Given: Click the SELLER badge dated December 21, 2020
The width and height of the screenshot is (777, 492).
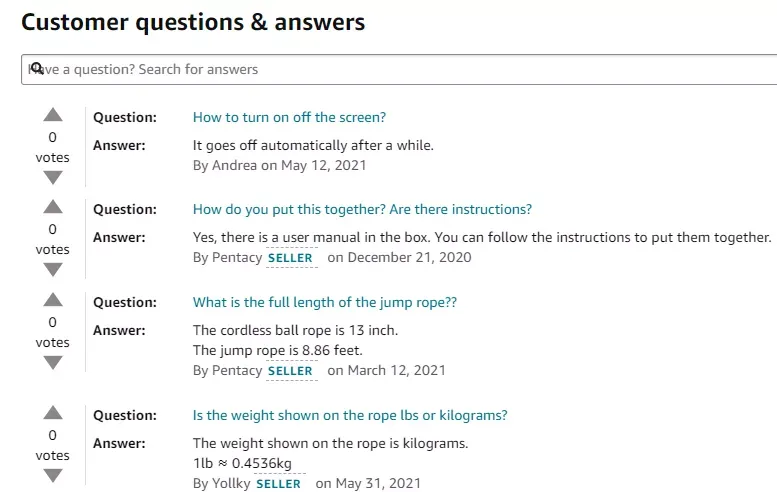Looking at the screenshot, I should [x=290, y=258].
